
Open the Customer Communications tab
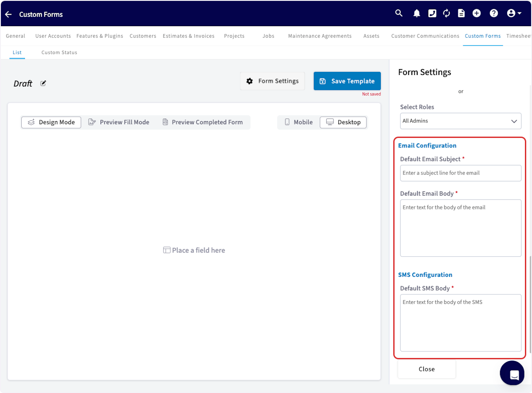(425, 36)
